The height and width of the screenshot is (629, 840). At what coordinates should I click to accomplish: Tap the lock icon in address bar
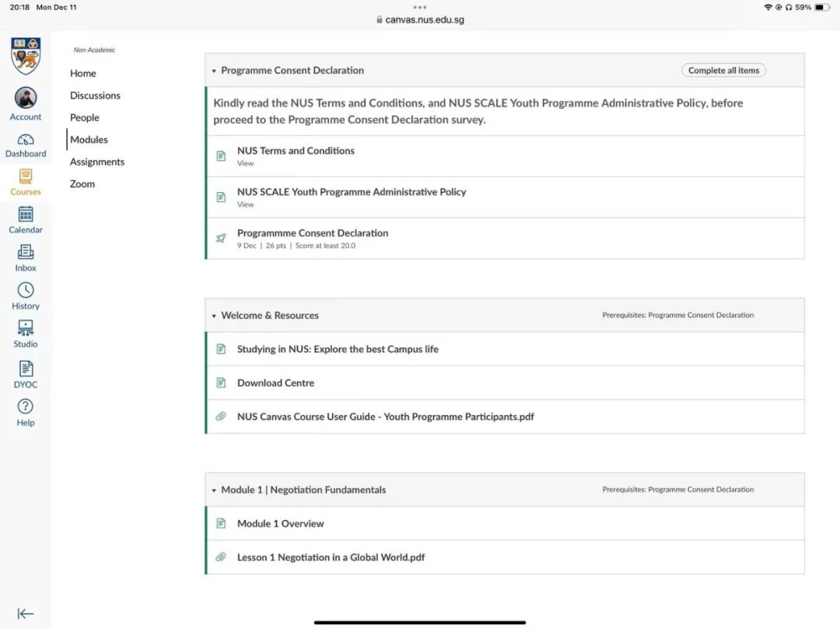[x=380, y=19]
